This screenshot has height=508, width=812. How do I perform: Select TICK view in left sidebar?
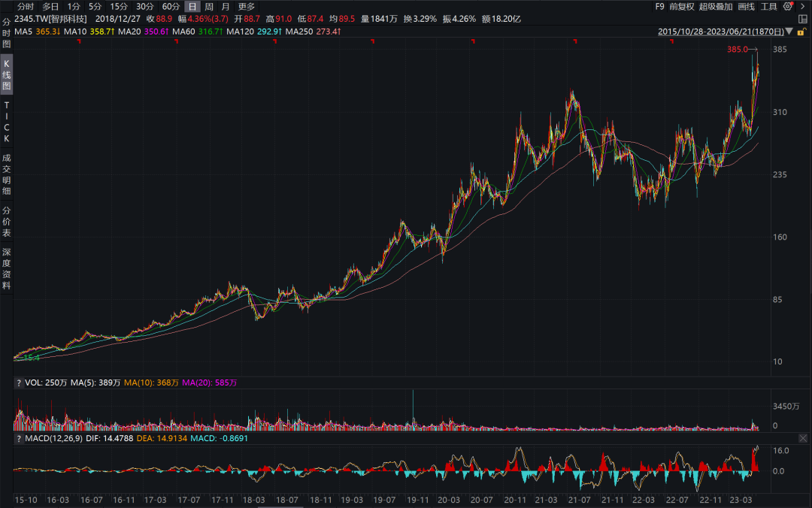(x=6, y=122)
